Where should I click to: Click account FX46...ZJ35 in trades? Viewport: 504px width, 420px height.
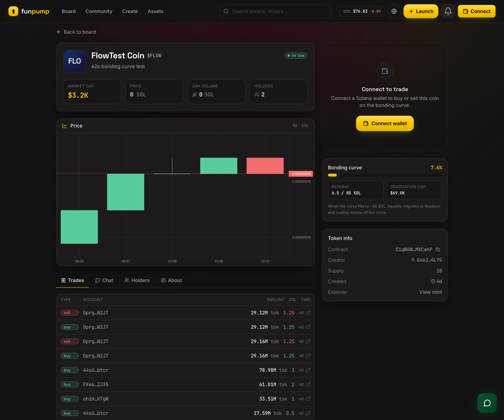click(96, 384)
